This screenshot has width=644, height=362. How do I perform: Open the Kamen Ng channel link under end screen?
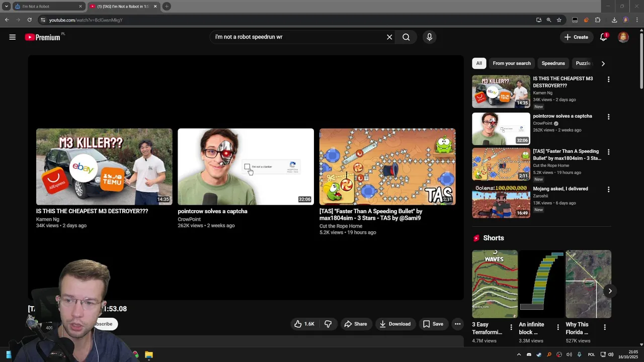[x=48, y=219]
